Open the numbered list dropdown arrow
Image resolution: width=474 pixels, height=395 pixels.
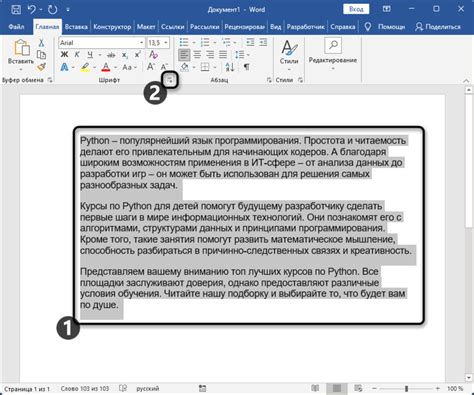(x=215, y=43)
